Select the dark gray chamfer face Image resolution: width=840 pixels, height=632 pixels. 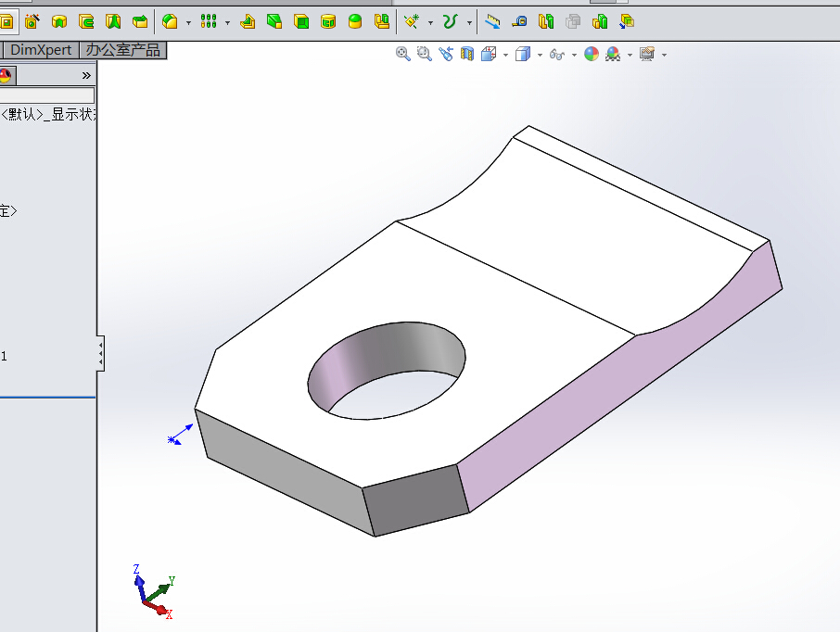(x=415, y=500)
